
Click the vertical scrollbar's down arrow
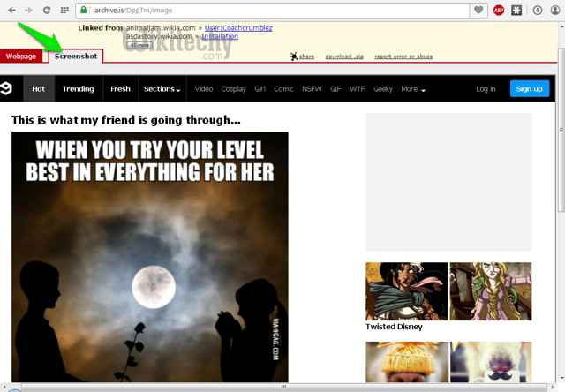[561, 379]
